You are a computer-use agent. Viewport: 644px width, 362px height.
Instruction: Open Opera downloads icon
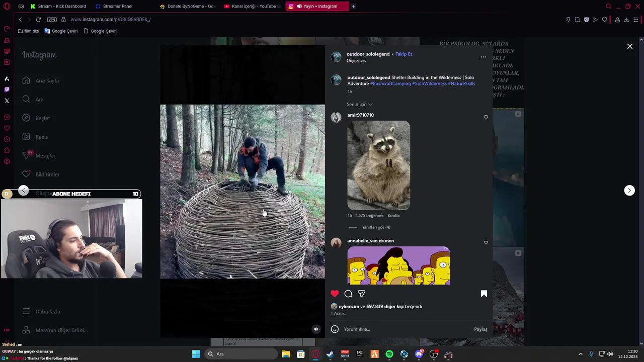626,20
